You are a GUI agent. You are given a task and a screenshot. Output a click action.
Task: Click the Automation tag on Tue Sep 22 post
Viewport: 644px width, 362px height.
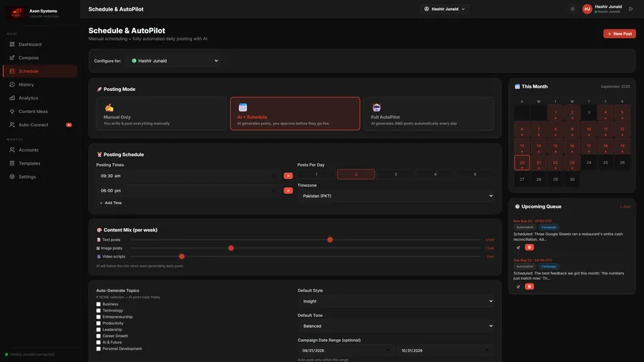tap(525, 267)
